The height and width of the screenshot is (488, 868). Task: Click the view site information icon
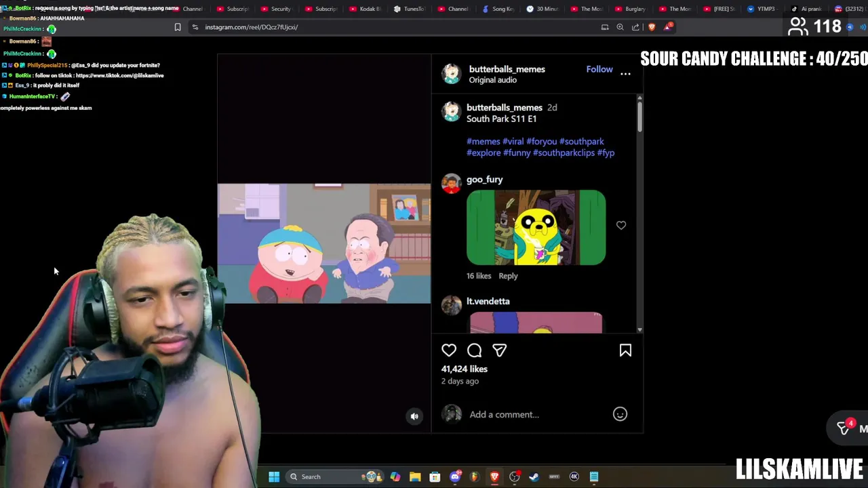pos(195,27)
